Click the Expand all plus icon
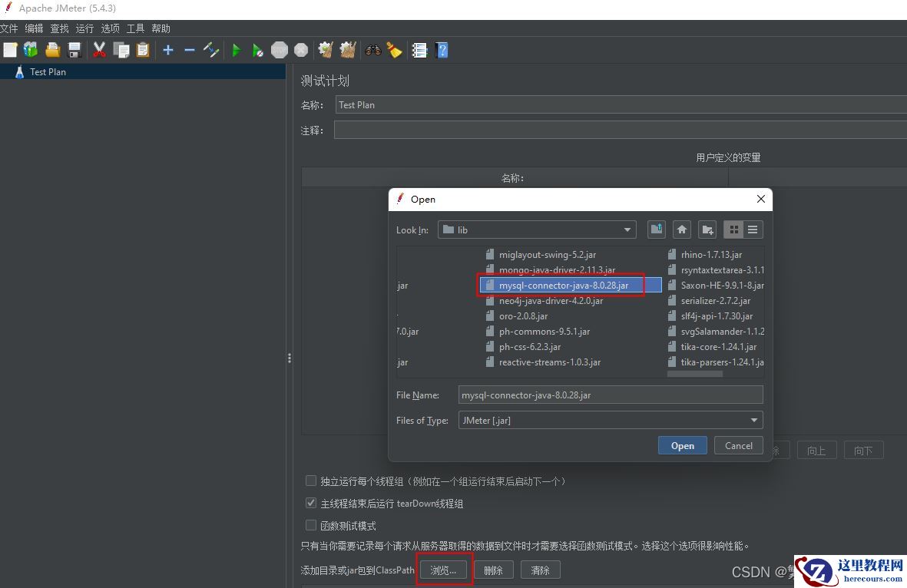 click(167, 51)
